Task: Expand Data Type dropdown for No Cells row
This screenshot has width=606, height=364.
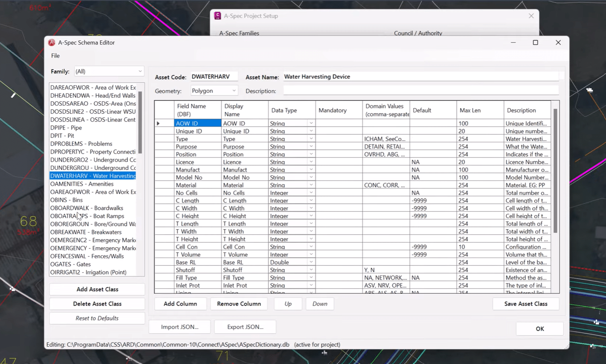Action: [311, 193]
